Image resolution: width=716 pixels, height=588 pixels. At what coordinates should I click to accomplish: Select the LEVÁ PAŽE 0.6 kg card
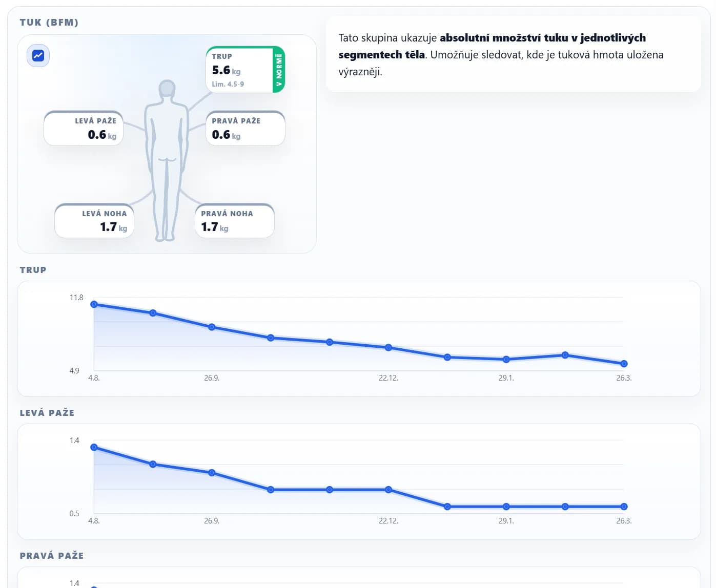point(84,128)
